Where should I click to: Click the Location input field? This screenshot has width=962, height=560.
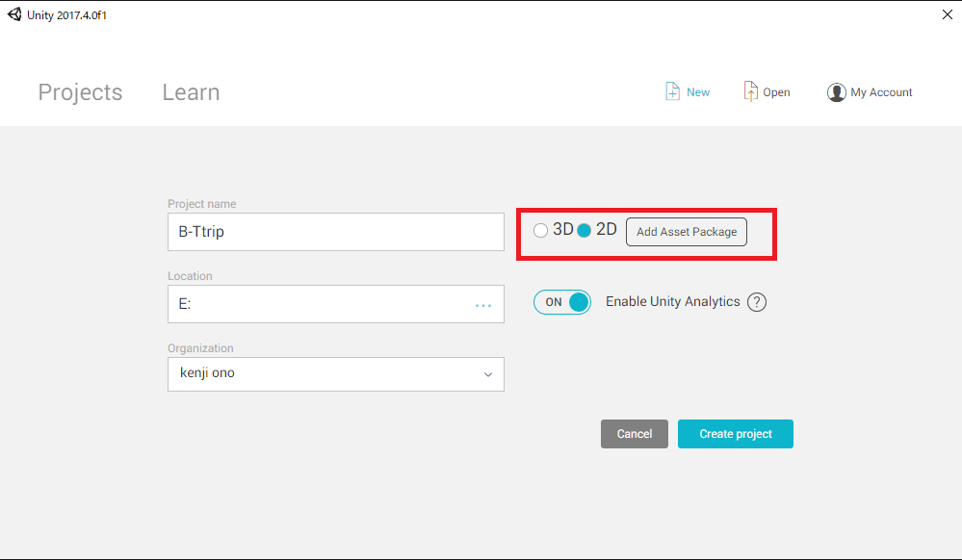(x=336, y=304)
